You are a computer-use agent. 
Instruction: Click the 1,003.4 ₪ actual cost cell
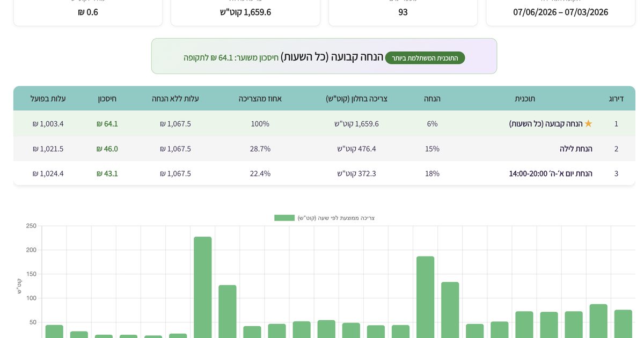click(x=48, y=123)
